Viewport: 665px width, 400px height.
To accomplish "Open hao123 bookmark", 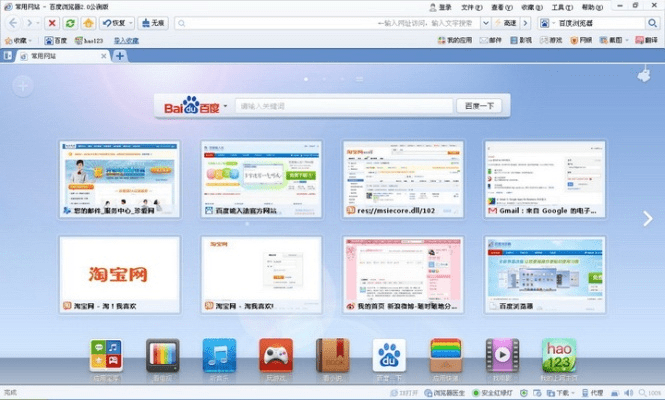I will 89,40.
